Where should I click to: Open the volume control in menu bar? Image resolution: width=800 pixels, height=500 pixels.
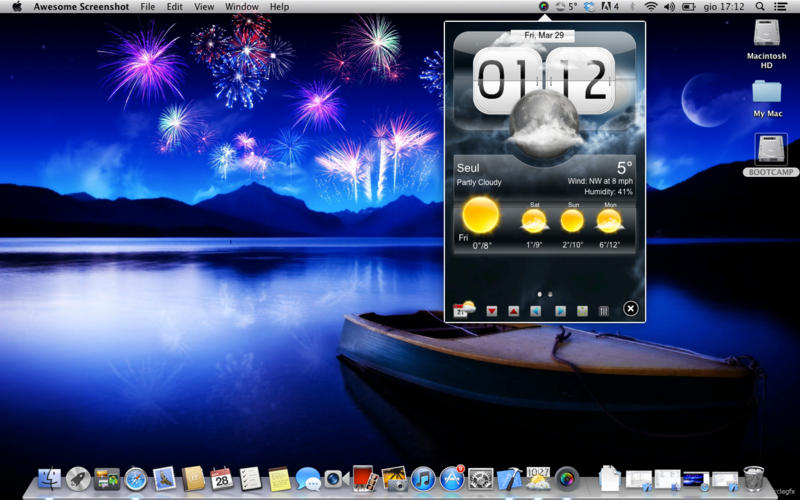point(669,7)
